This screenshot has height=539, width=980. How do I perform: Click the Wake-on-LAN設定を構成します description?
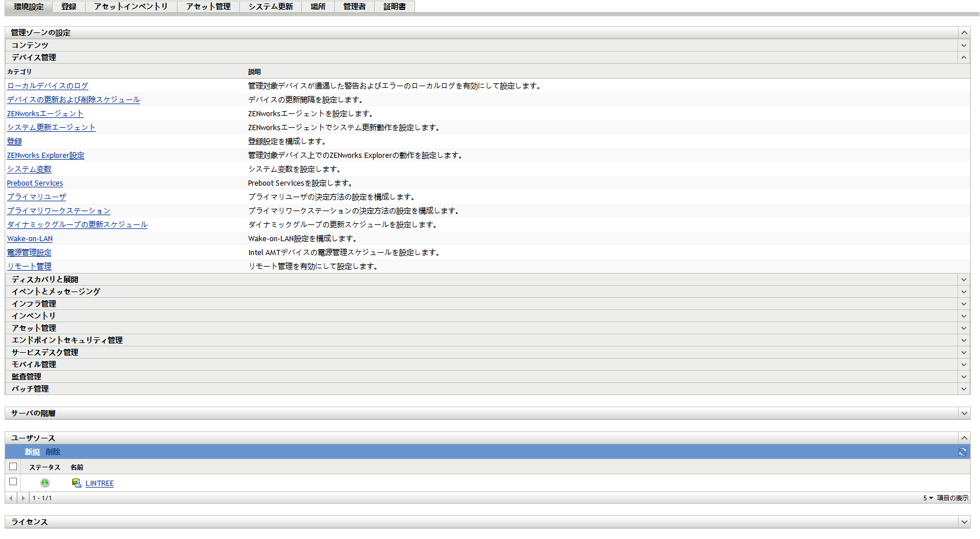pyautogui.click(x=302, y=238)
